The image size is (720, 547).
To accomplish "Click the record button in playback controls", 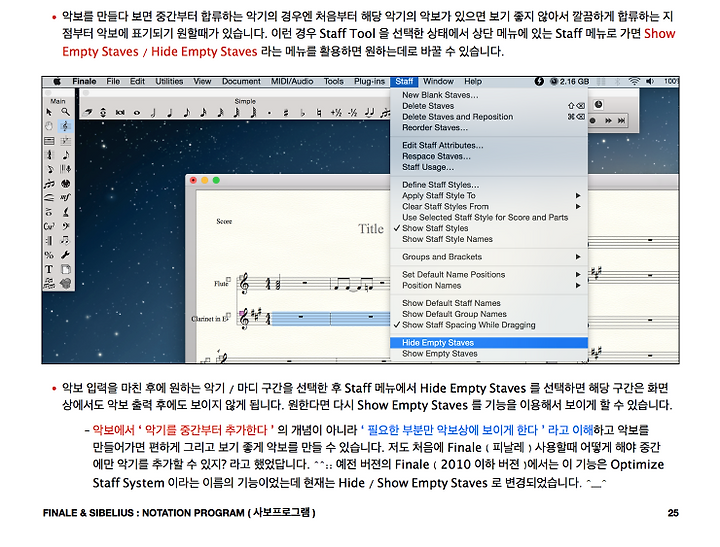I will pyautogui.click(x=593, y=120).
